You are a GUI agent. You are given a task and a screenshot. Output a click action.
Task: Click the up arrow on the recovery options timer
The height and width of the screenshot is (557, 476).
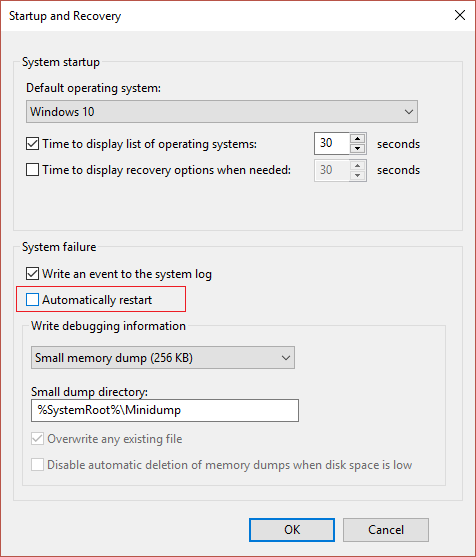(358, 165)
